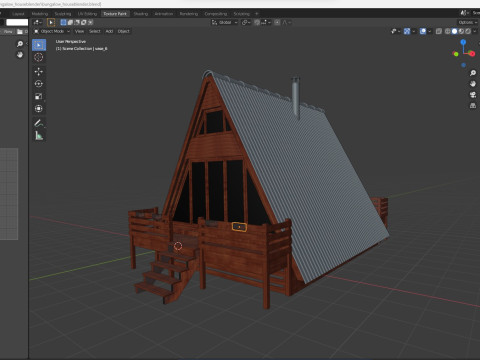Click white brush color swatch
The width and height of the screenshot is (480, 360).
click(x=17, y=22)
